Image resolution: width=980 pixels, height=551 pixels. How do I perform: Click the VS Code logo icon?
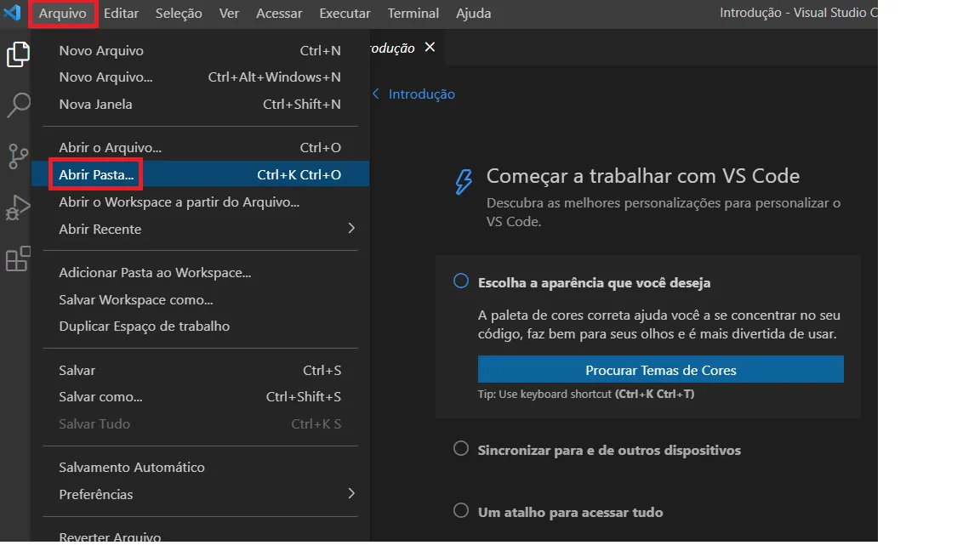tap(12, 13)
